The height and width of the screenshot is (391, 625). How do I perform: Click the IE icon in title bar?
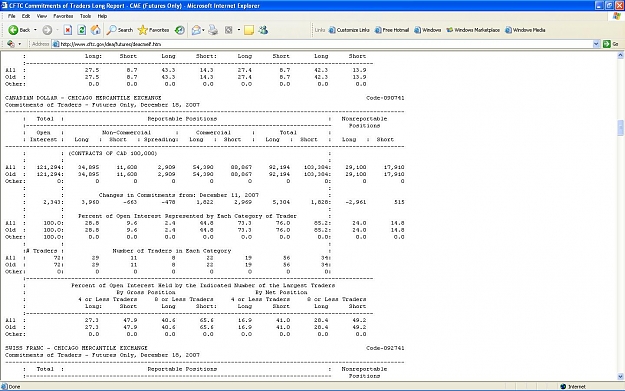click(x=4, y=6)
